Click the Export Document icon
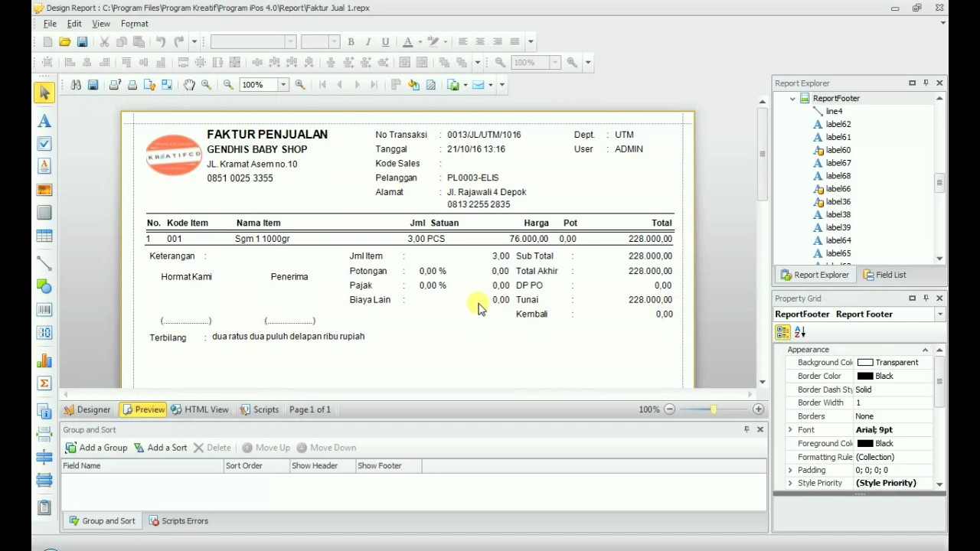The image size is (980, 551). [x=452, y=85]
